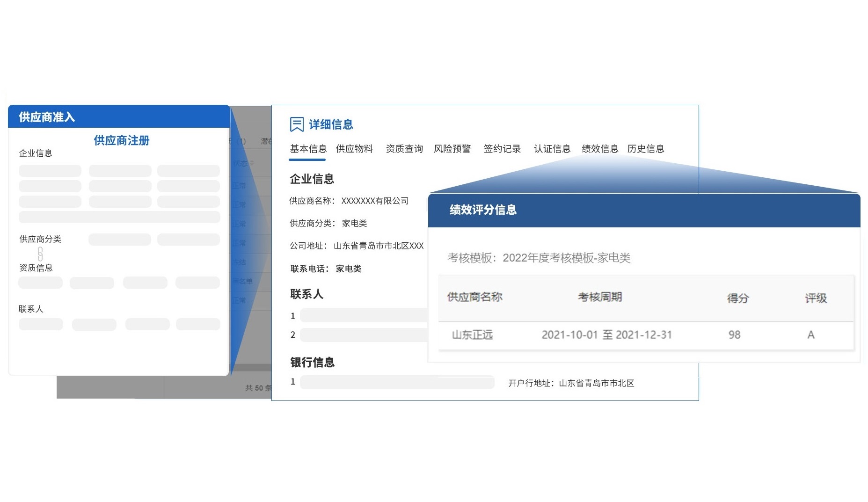Click the 考核周期 column header
This screenshot has height=502, width=868.
[600, 297]
